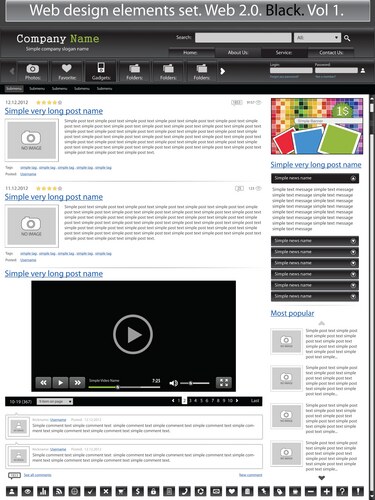Click the Login input field

click(291, 70)
